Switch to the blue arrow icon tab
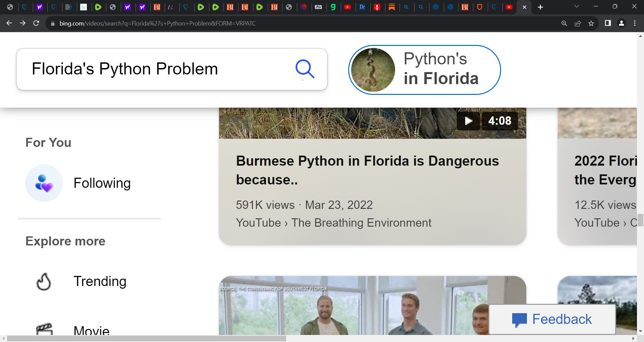Screen dimensions: 644x342 pos(69,7)
